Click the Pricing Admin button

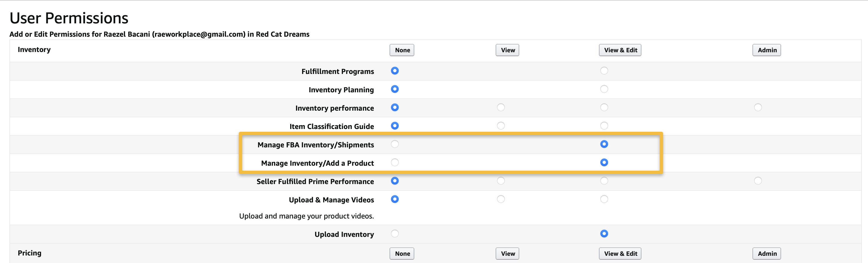767,254
